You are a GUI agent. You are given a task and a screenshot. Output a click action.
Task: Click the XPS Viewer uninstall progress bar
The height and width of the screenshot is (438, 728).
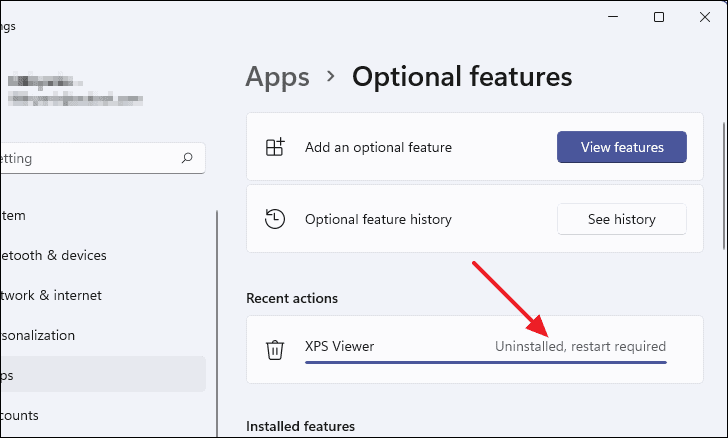486,362
